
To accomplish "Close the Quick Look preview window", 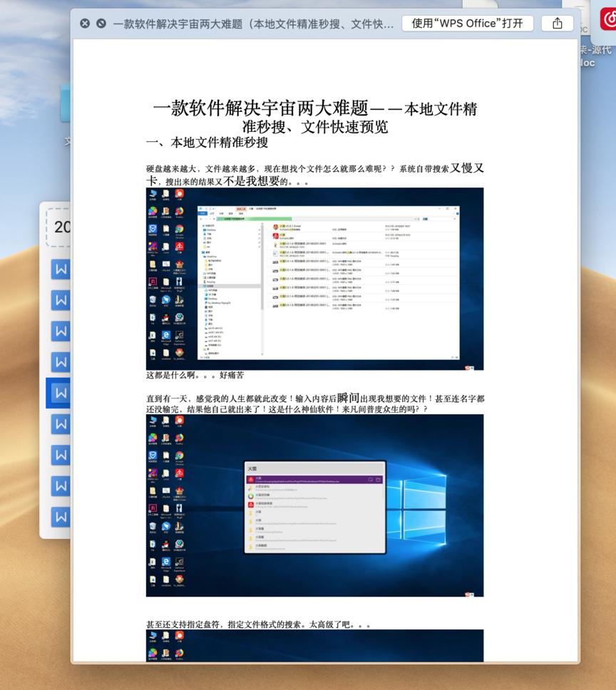I will click(x=85, y=23).
